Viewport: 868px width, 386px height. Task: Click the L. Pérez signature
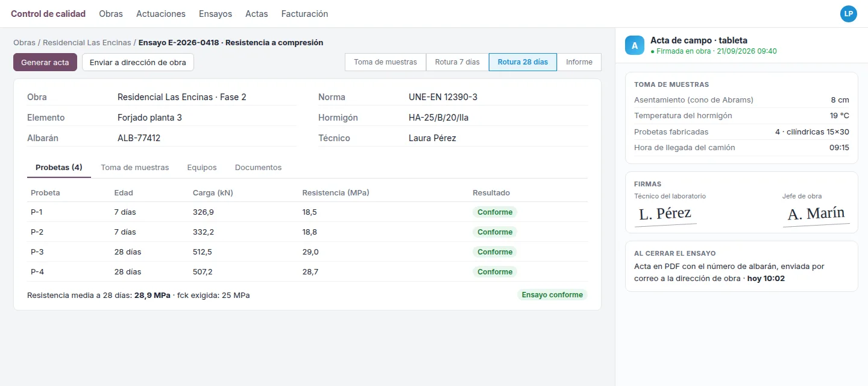click(665, 214)
